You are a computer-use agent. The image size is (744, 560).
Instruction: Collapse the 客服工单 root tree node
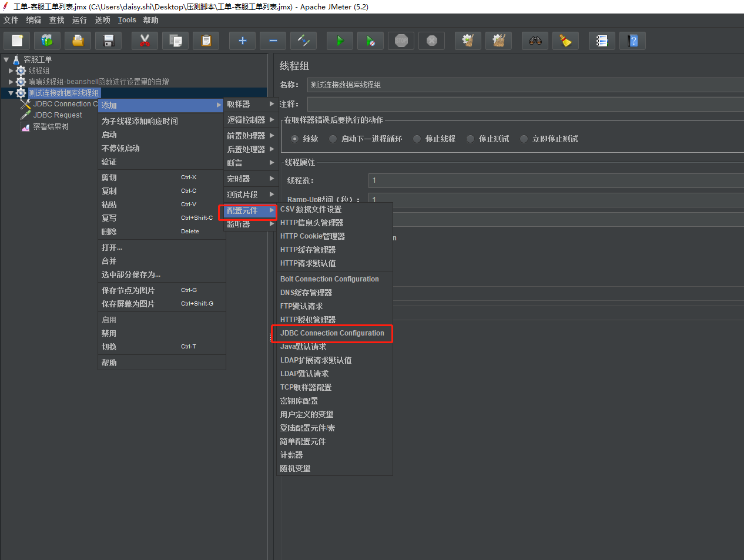pyautogui.click(x=6, y=59)
